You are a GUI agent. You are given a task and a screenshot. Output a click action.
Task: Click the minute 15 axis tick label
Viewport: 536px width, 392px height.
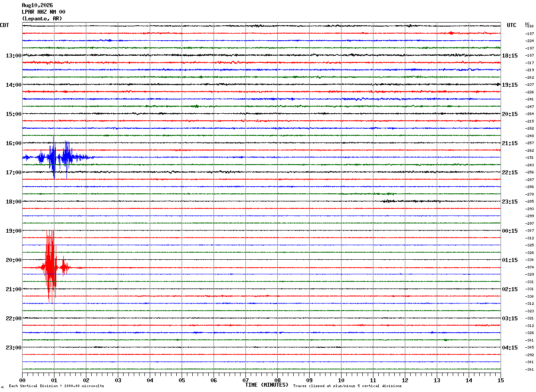[x=501, y=380]
